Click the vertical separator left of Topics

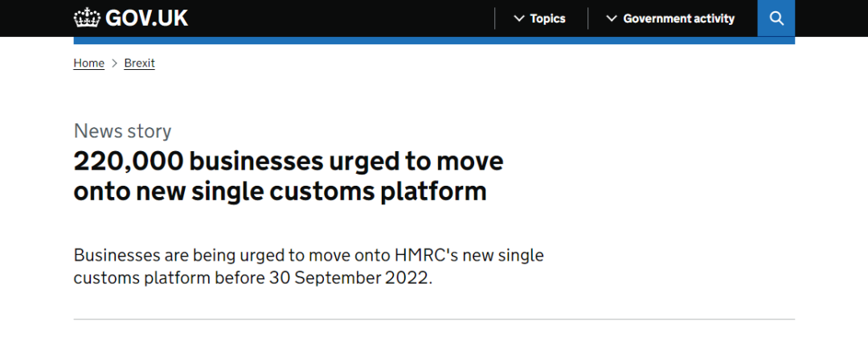point(494,18)
